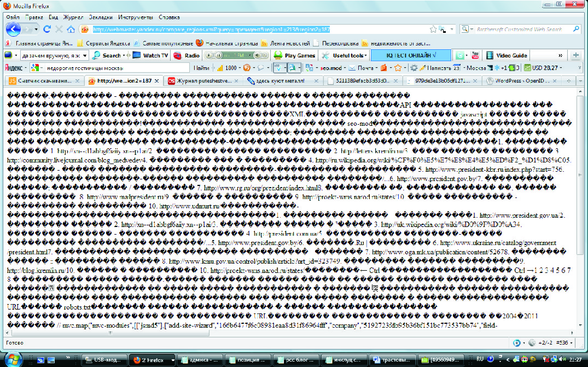Viewport: 588px width, 367px height.
Task: Open the позиции taskbar window
Action: [x=249, y=360]
